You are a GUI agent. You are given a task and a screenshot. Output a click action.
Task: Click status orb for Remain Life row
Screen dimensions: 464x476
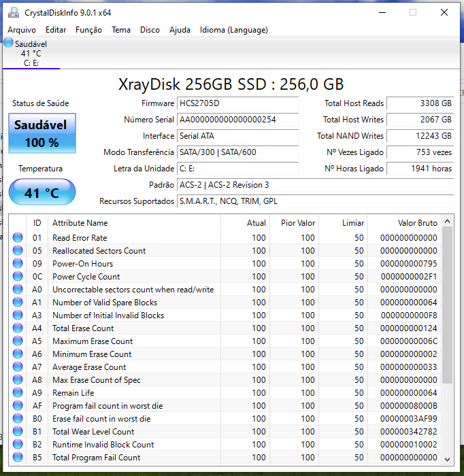(x=18, y=392)
